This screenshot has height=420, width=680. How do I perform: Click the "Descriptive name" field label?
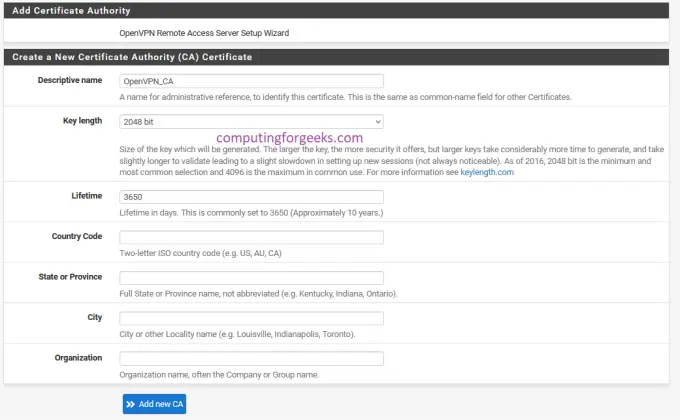pos(70,79)
